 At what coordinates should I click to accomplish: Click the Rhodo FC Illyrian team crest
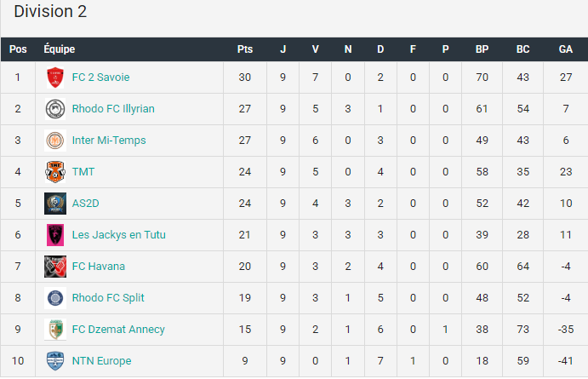coord(55,109)
